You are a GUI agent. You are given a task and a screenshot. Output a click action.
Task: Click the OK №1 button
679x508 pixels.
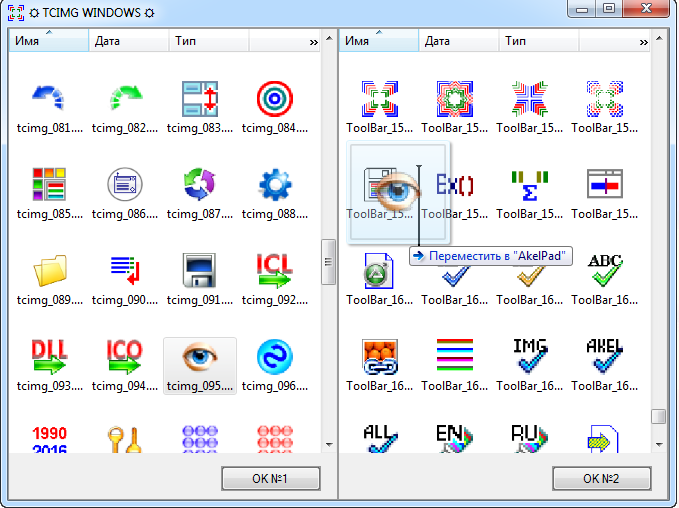[x=271, y=479]
